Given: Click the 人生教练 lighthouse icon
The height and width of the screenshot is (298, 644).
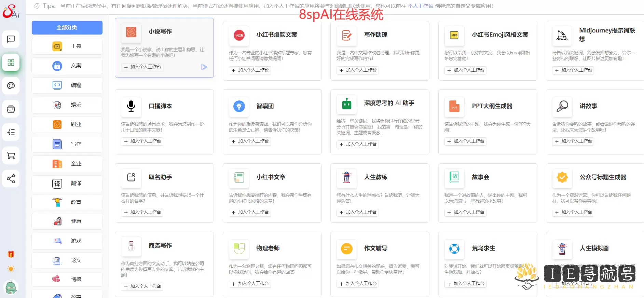Looking at the screenshot, I should pyautogui.click(x=346, y=177).
